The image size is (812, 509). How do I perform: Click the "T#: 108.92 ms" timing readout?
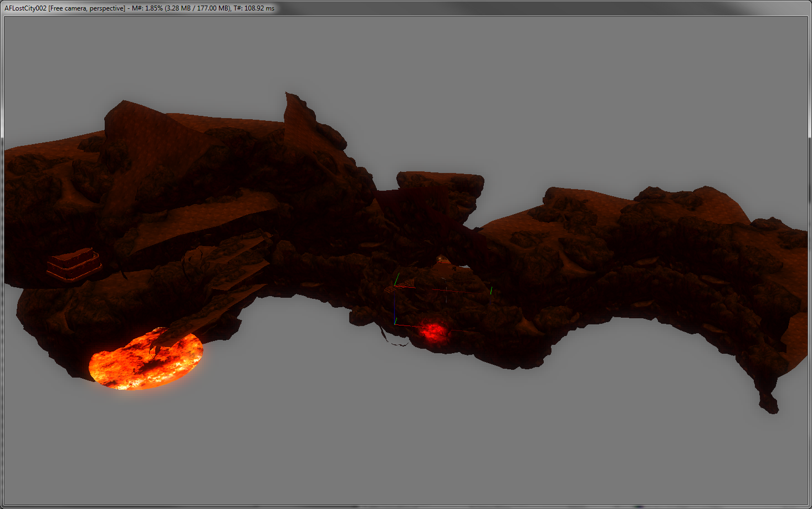(254, 8)
